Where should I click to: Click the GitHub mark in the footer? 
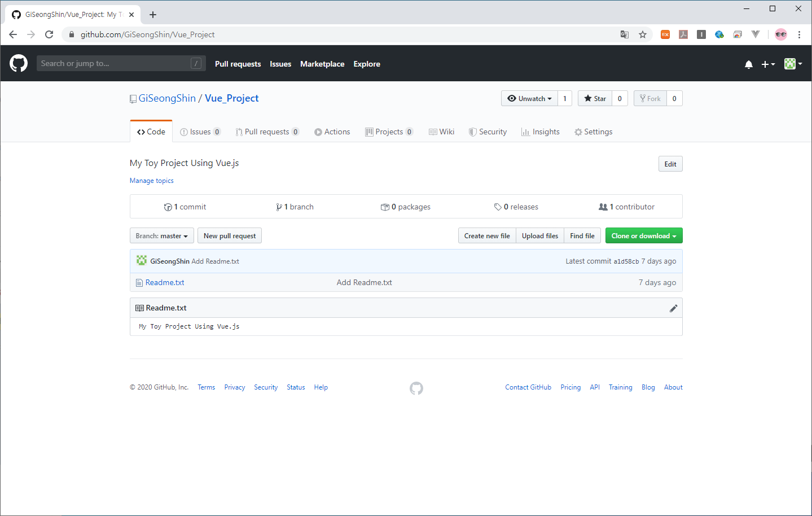pyautogui.click(x=416, y=388)
